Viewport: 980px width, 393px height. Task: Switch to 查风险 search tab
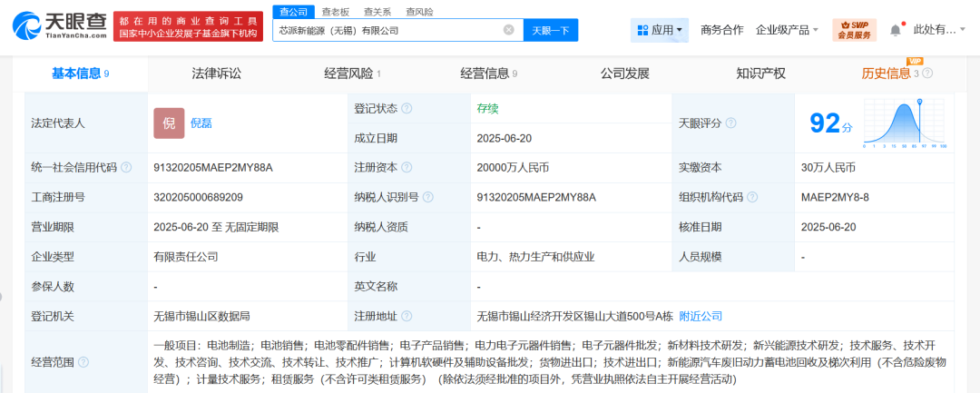(419, 12)
